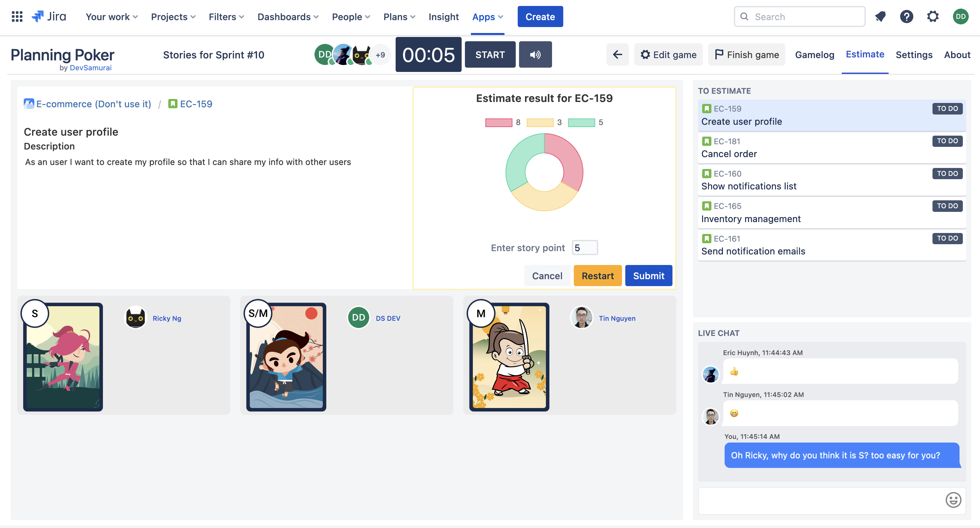Expand the Projects dropdown menu
The width and height of the screenshot is (980, 528).
(x=173, y=17)
